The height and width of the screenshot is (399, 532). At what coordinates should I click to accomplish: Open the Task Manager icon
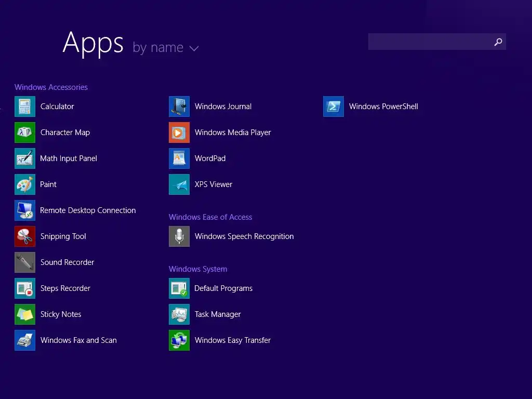(179, 314)
